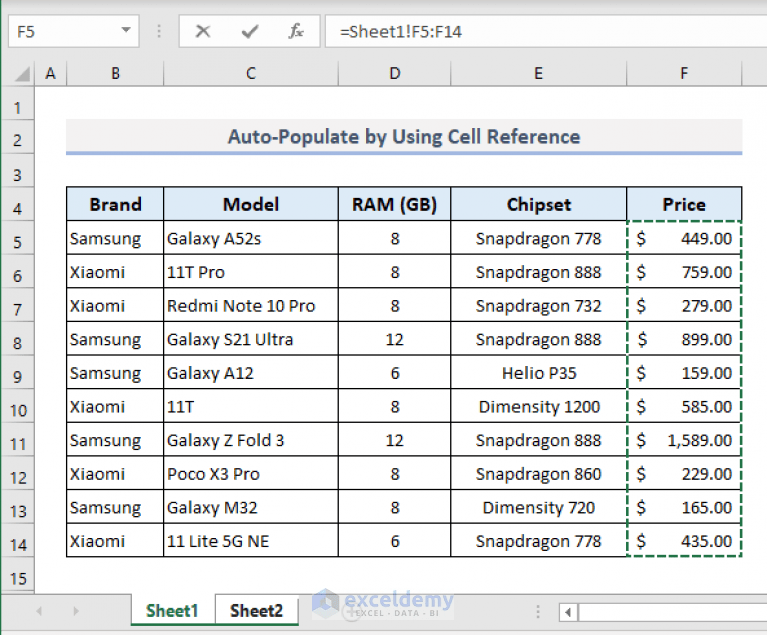Select column F header

click(x=684, y=73)
